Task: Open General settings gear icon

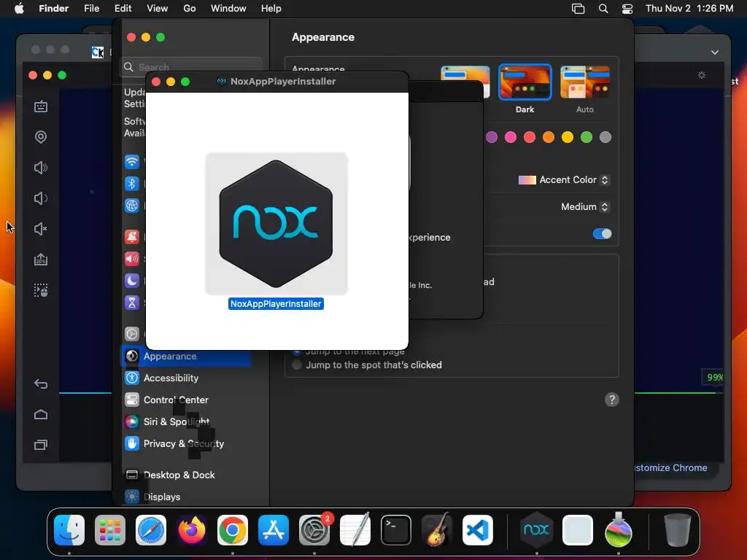Action: click(132, 334)
